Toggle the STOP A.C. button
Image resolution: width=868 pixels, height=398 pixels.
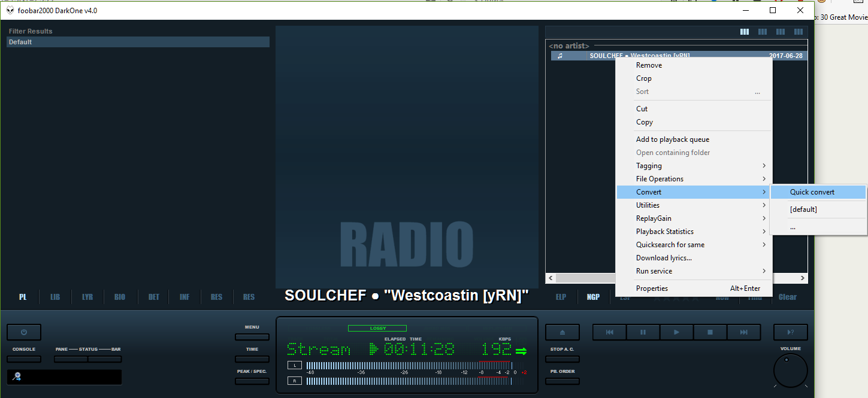(x=562, y=359)
